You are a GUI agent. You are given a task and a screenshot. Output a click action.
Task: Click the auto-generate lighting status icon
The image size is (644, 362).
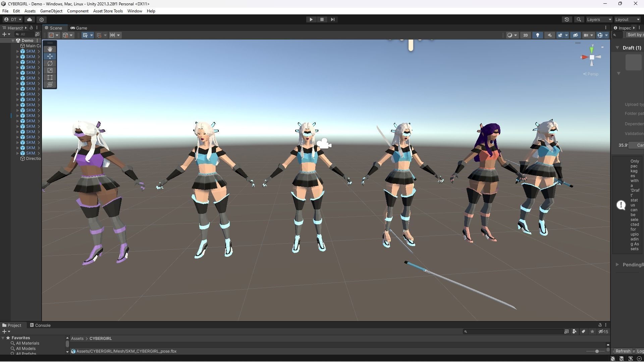click(x=631, y=359)
